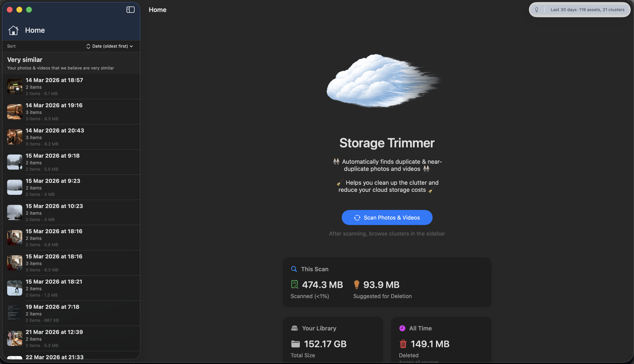Click thumbnail of 15 Mar 9:23 cluster
The width and height of the screenshot is (634, 364).
point(14,187)
